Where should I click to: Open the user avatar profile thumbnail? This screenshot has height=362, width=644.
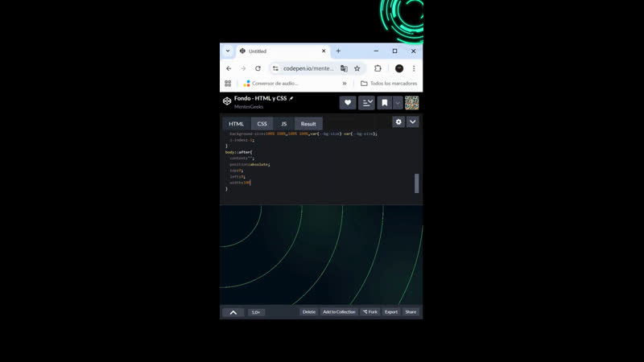(411, 103)
